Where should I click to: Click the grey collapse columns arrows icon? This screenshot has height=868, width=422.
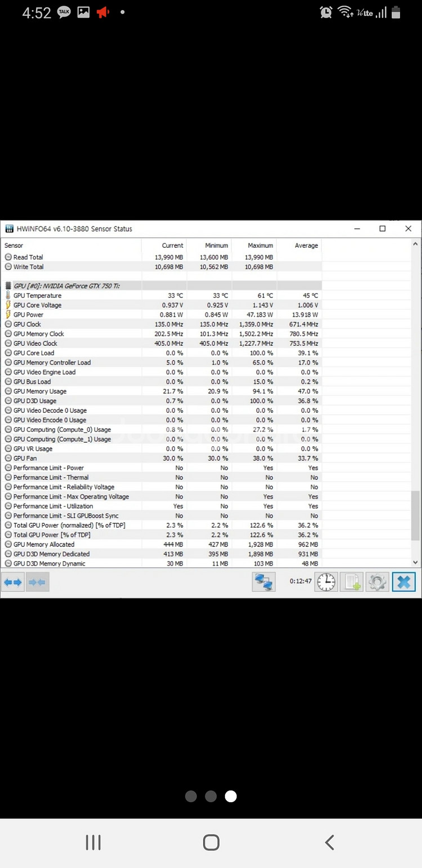pos(37,582)
